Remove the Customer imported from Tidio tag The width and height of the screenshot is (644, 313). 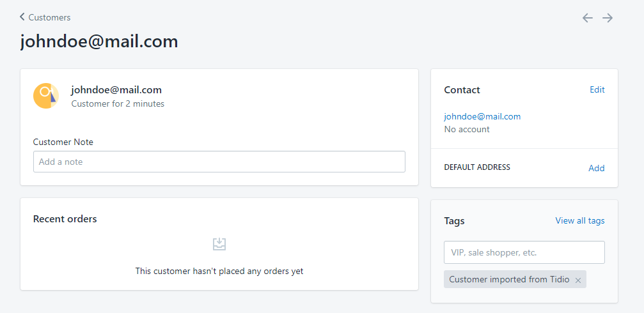578,280
